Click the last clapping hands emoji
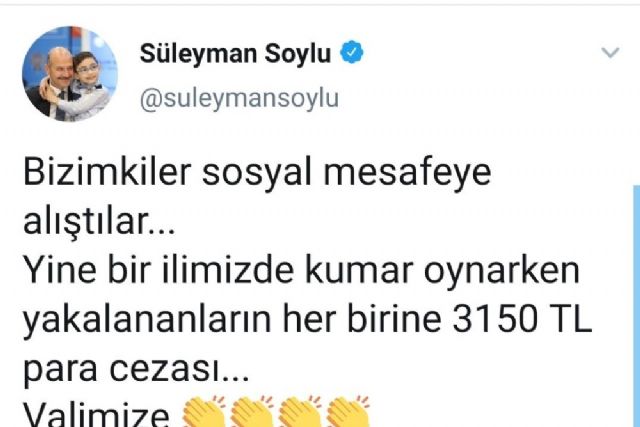Screen dimensions: 640x427 pos(348,411)
